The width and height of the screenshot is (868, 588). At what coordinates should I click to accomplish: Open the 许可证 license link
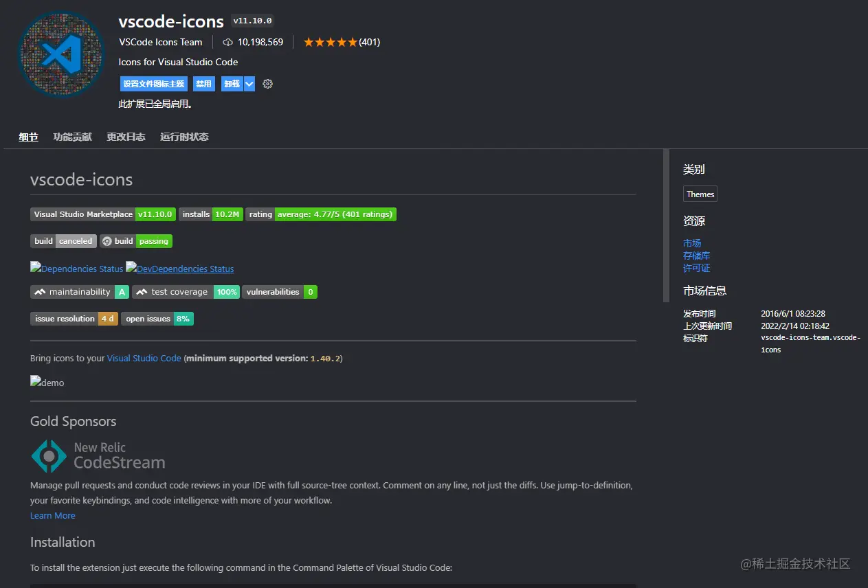(697, 268)
